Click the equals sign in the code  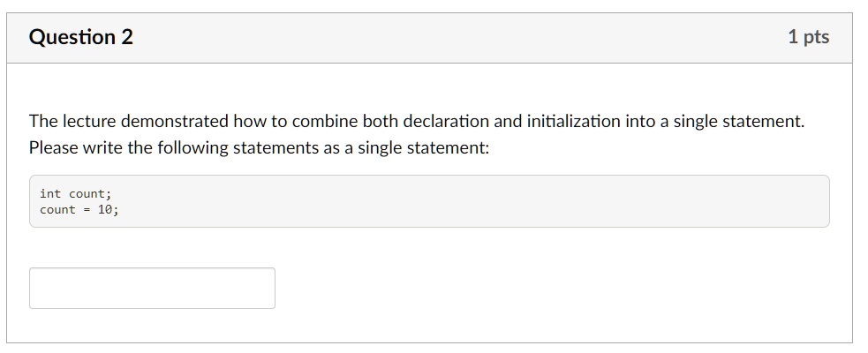click(87, 210)
